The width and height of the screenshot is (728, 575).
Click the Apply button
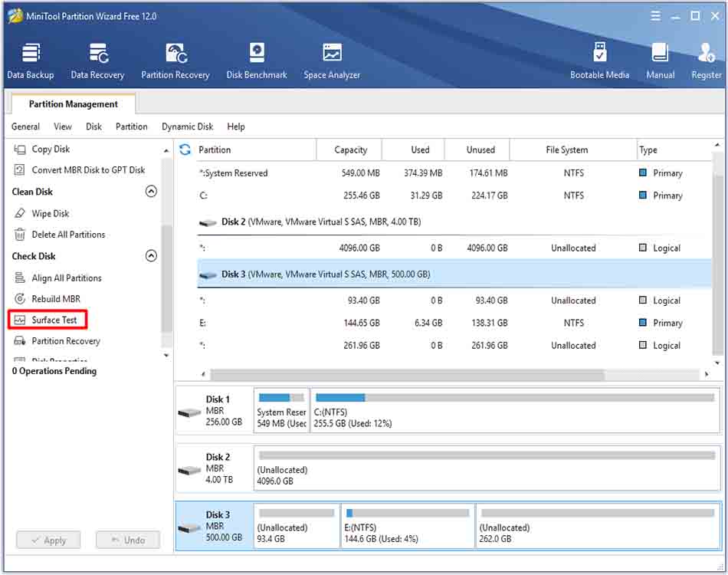(48, 540)
